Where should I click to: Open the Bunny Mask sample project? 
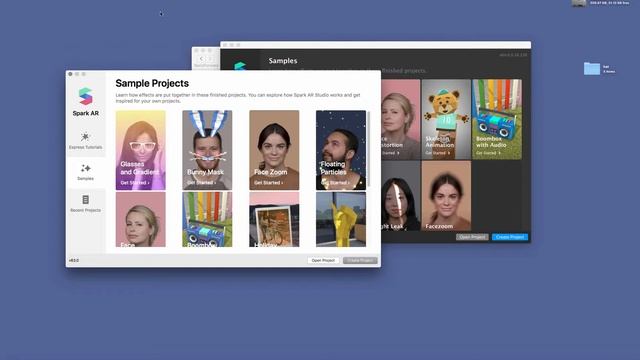207,150
